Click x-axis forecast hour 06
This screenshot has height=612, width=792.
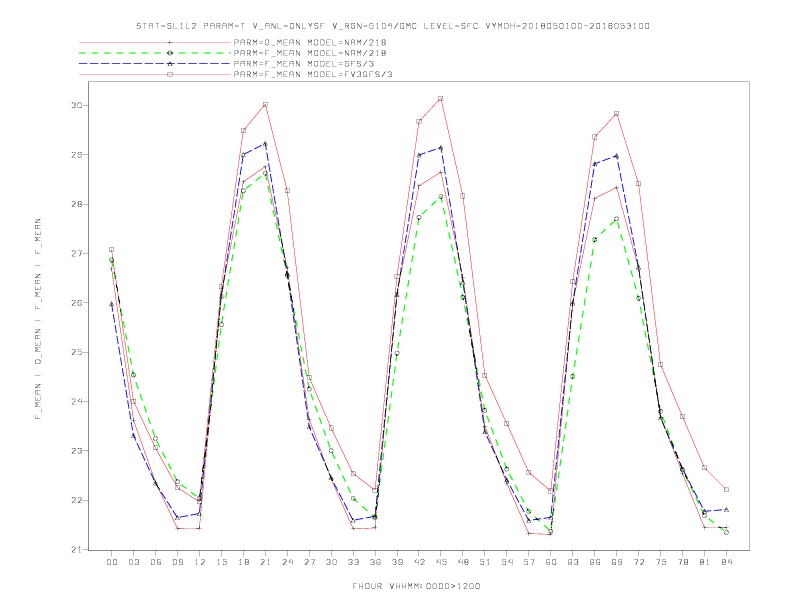[156, 562]
